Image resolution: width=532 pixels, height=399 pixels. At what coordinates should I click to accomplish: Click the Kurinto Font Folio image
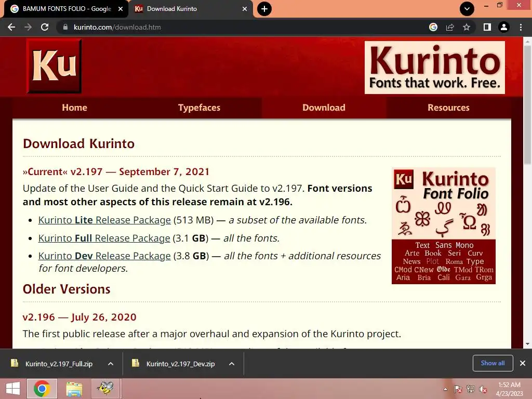444,225
